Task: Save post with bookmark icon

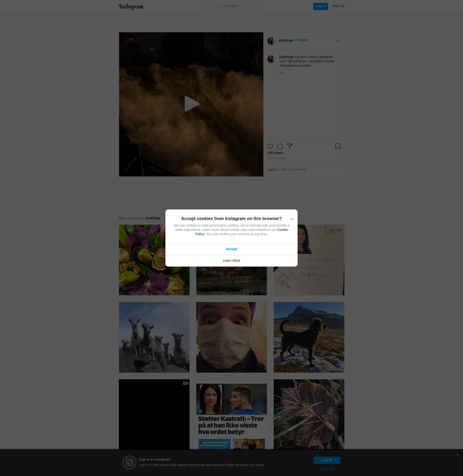Action: [x=338, y=146]
